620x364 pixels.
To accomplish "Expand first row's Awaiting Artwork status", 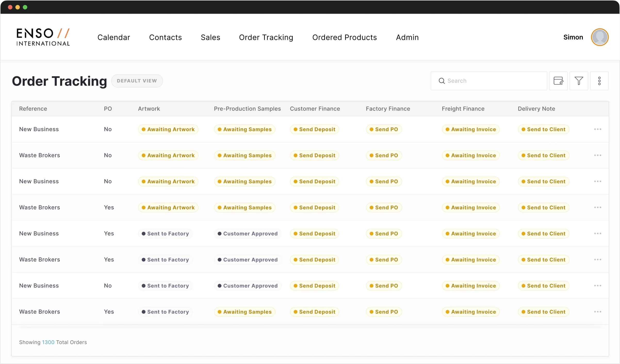I will [x=168, y=129].
